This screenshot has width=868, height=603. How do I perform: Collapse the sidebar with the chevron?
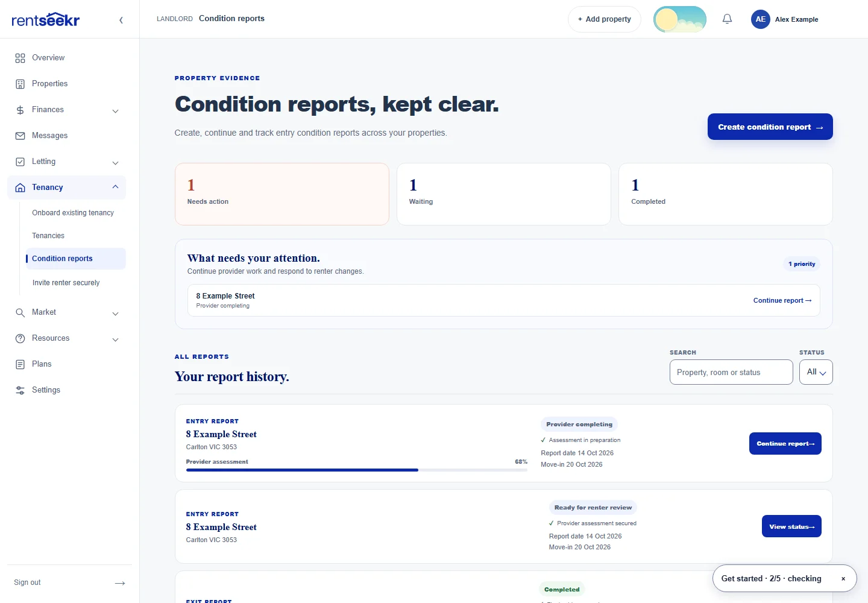click(x=121, y=20)
